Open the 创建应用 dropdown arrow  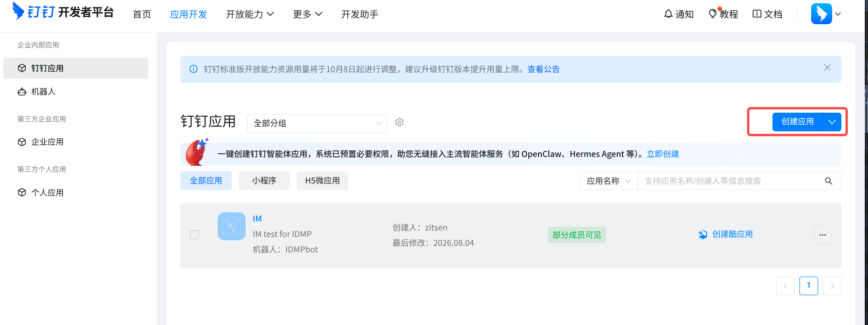pyautogui.click(x=832, y=122)
